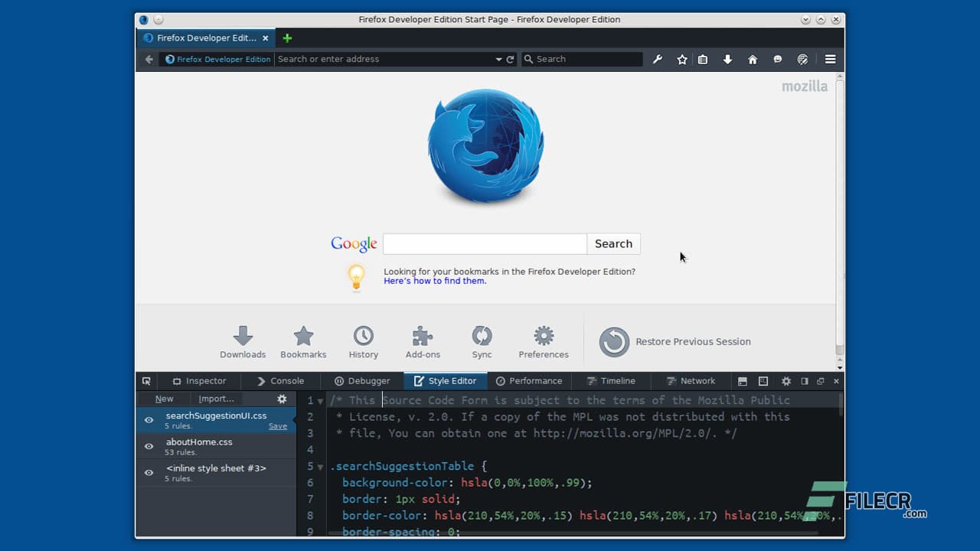Select the element picker tool in devtools
Image resolution: width=980 pixels, height=551 pixels.
146,380
